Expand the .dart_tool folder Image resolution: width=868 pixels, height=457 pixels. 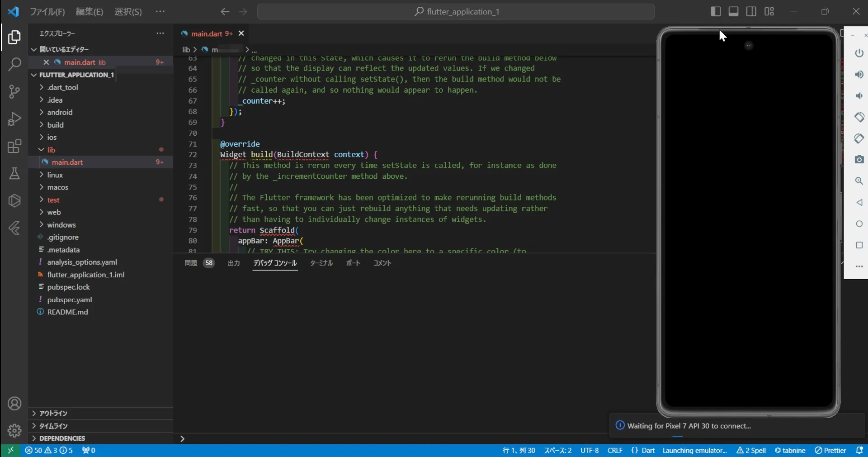(101, 87)
